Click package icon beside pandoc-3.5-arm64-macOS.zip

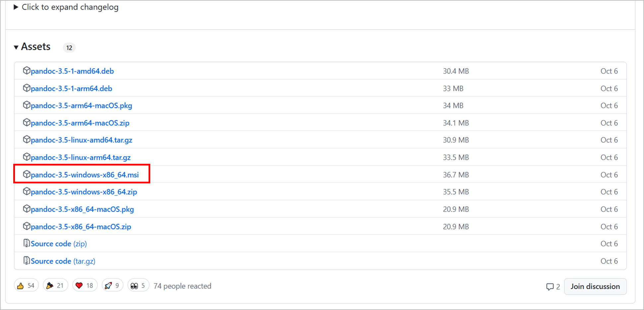pos(27,122)
